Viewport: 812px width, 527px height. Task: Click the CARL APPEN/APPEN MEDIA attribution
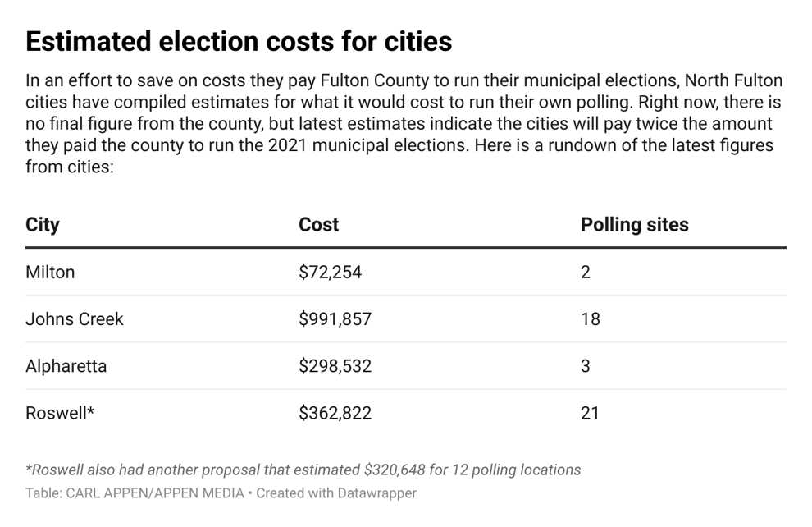pos(155,493)
